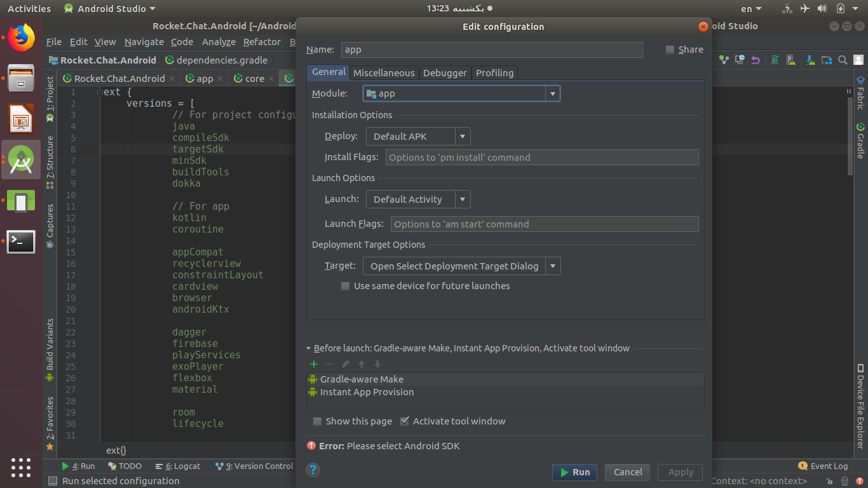Open Firefox from the Ubuntu dock
868x488 pixels.
(x=21, y=37)
